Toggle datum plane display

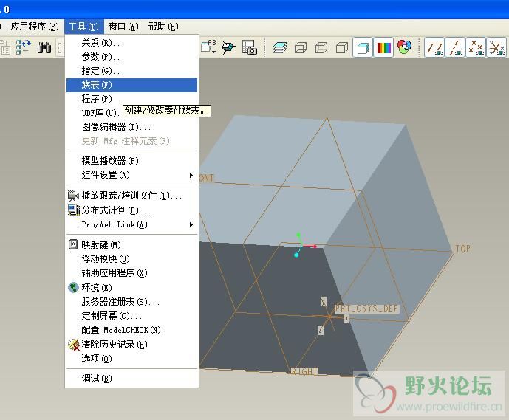pyautogui.click(x=434, y=48)
